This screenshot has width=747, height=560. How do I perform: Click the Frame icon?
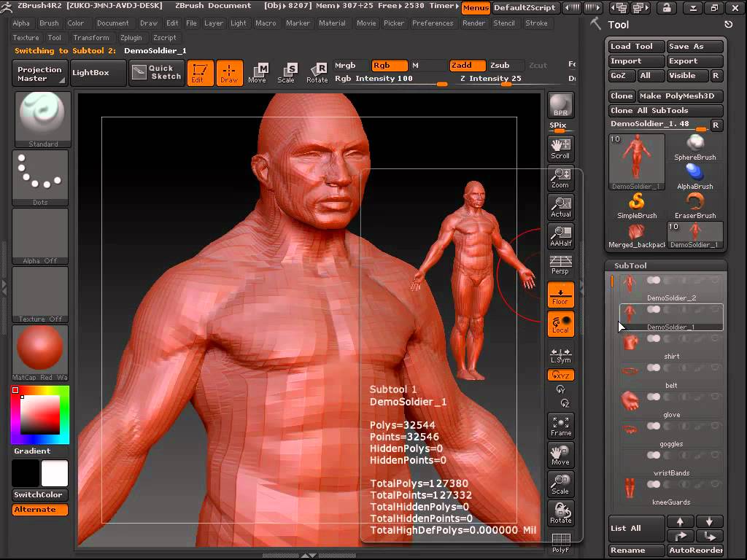[x=561, y=426]
